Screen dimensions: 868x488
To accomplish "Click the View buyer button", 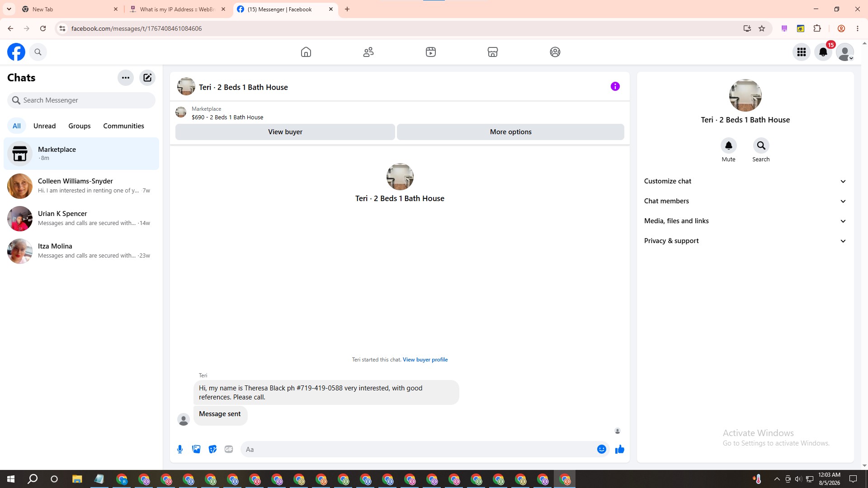I will 285,132.
